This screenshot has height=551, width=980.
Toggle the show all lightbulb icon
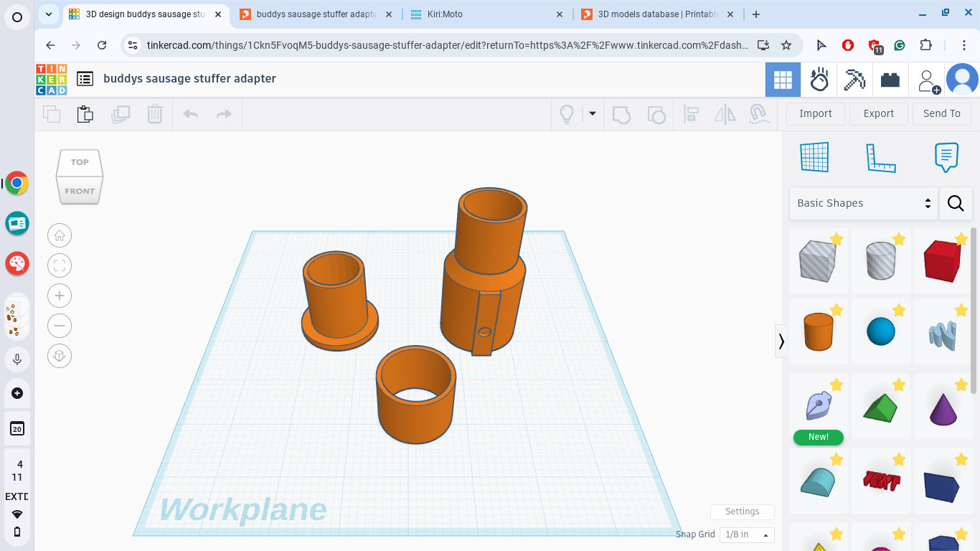pyautogui.click(x=567, y=114)
